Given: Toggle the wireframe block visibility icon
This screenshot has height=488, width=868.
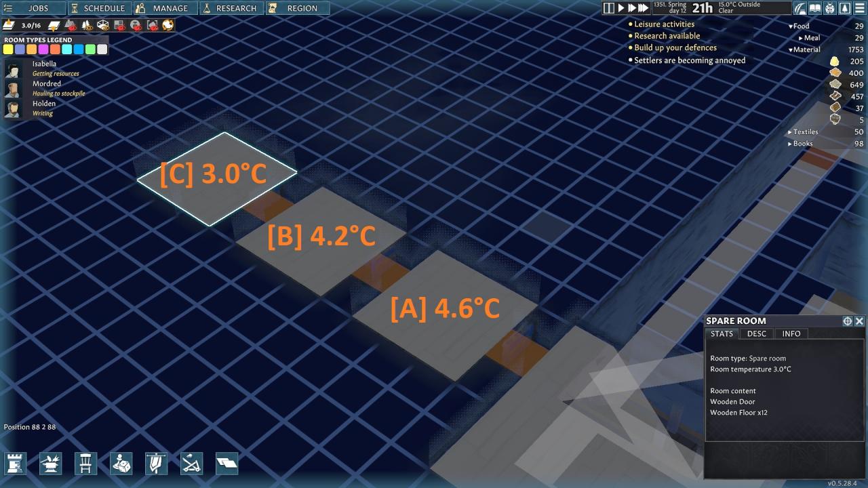Looking at the screenshot, I should point(103,25).
